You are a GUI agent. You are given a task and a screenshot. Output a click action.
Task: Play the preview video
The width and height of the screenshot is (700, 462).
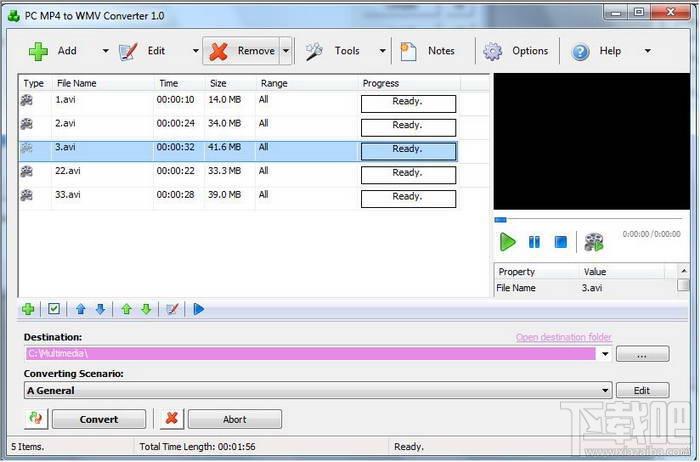508,242
